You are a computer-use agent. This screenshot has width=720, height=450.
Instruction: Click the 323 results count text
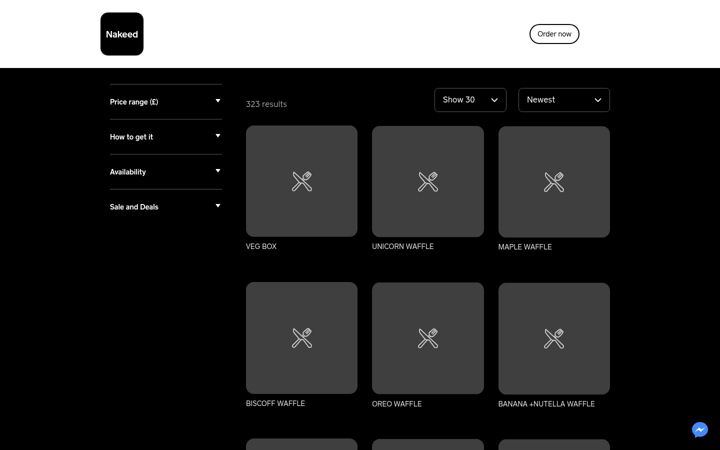[266, 104]
